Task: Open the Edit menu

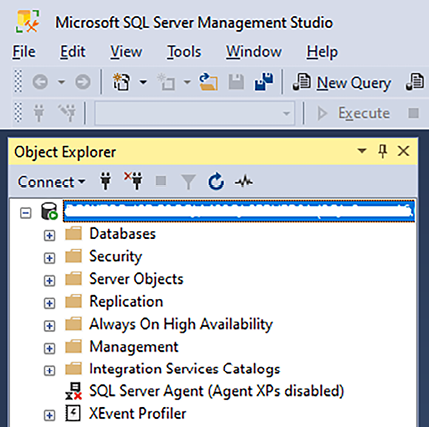Action: (x=73, y=52)
